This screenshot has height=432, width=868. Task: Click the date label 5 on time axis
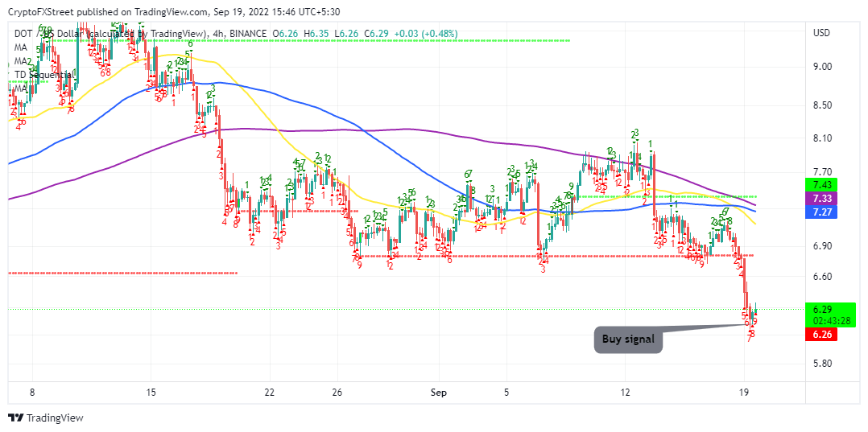point(506,392)
